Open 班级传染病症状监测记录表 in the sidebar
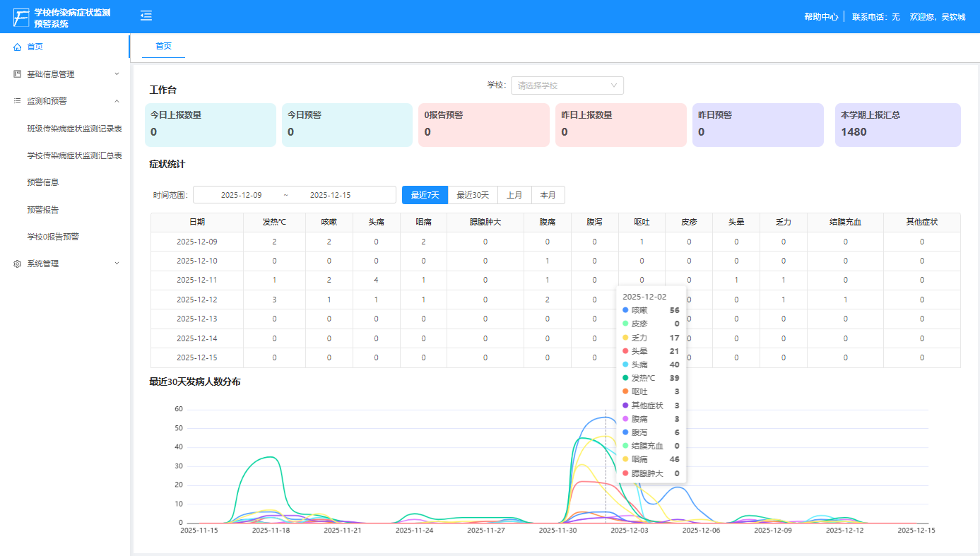 click(x=74, y=129)
